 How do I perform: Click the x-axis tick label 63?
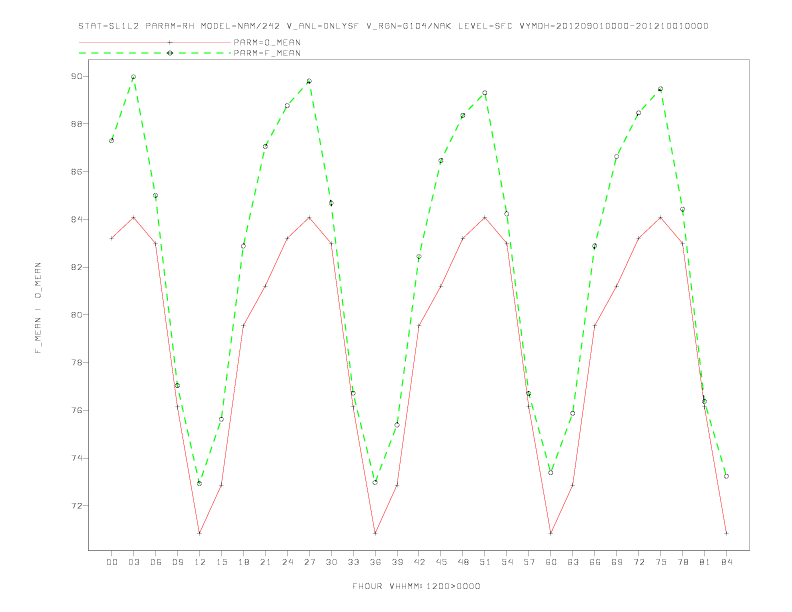click(573, 562)
